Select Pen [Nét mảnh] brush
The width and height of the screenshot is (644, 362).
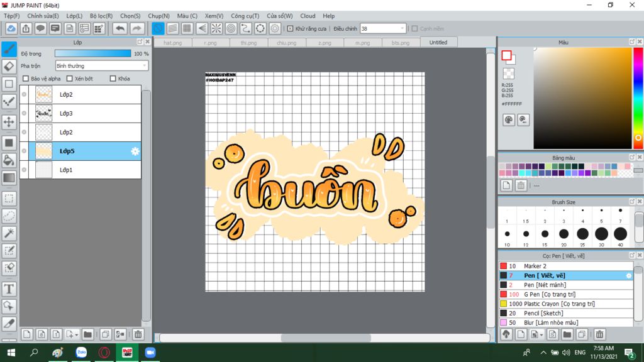click(566, 285)
